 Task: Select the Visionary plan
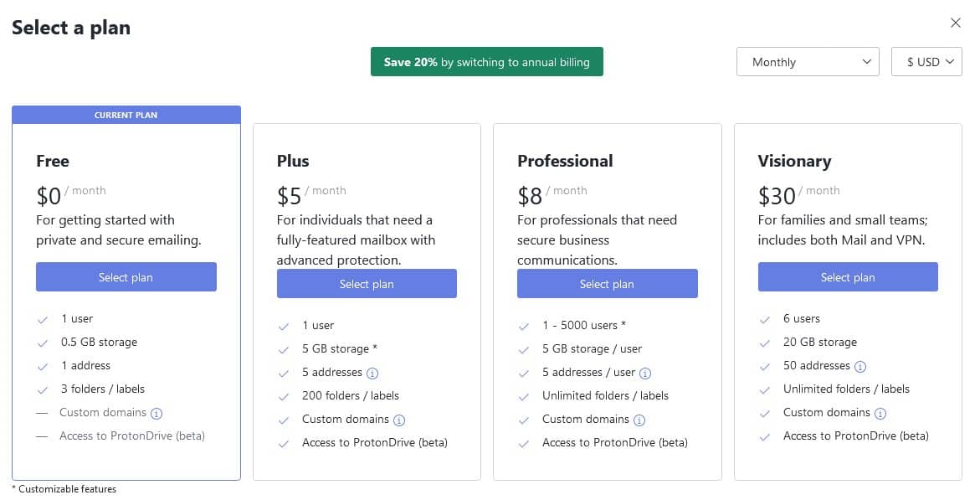[848, 276]
